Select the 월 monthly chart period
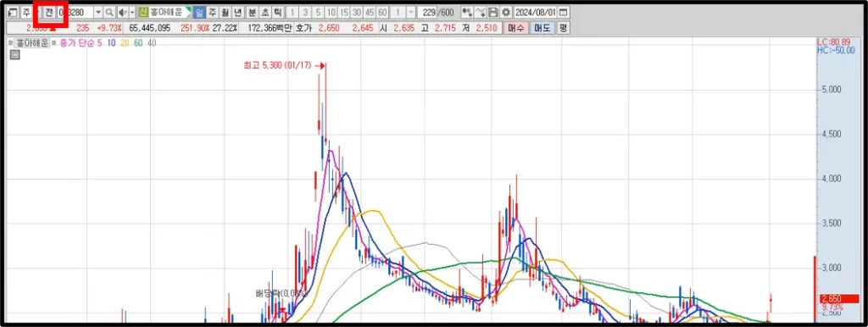 tap(225, 12)
